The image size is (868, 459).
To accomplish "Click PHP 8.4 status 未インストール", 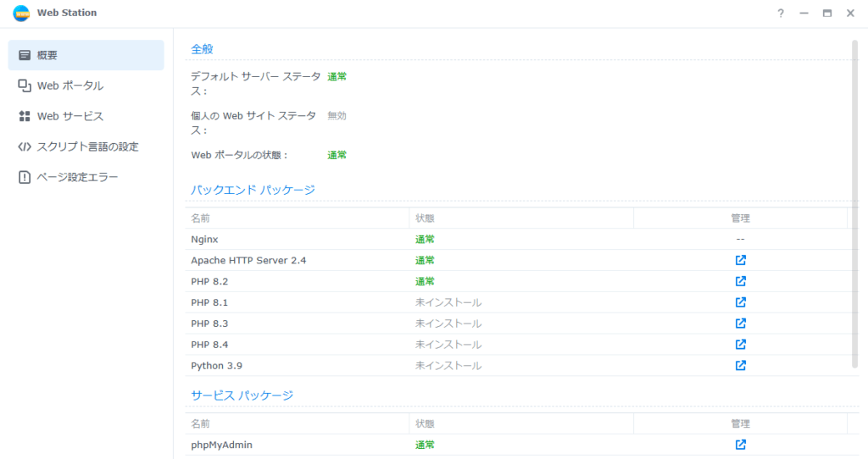I will point(448,345).
